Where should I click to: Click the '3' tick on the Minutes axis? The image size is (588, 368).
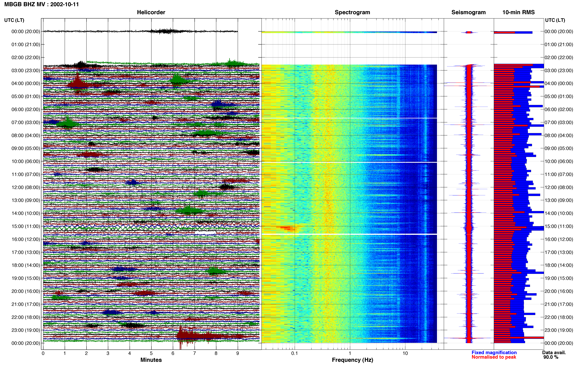(108, 353)
